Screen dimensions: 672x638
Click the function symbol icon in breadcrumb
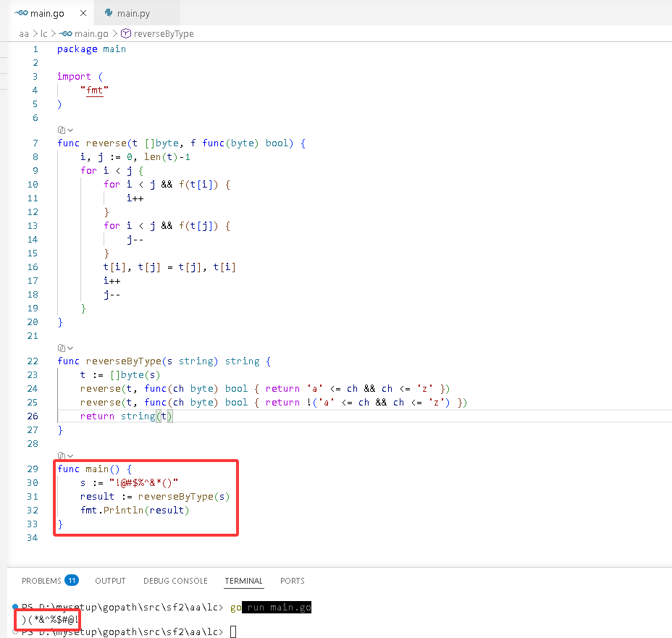pyautogui.click(x=125, y=33)
